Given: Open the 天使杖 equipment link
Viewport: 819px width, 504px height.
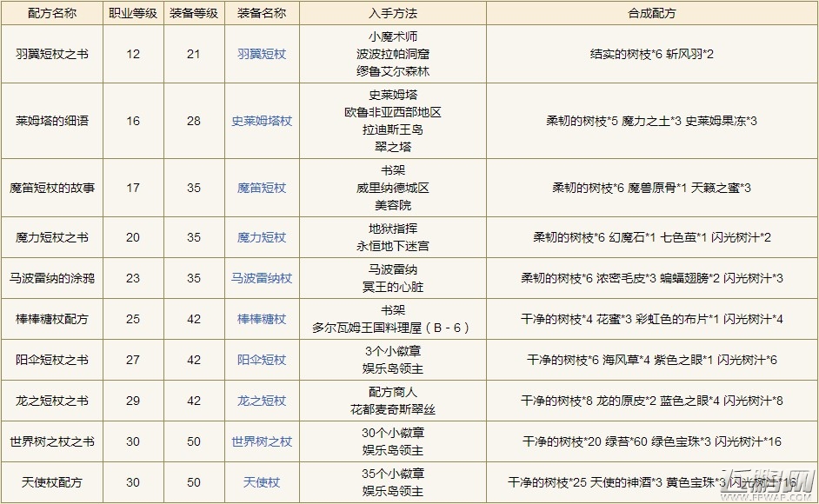Looking at the screenshot, I should (262, 482).
